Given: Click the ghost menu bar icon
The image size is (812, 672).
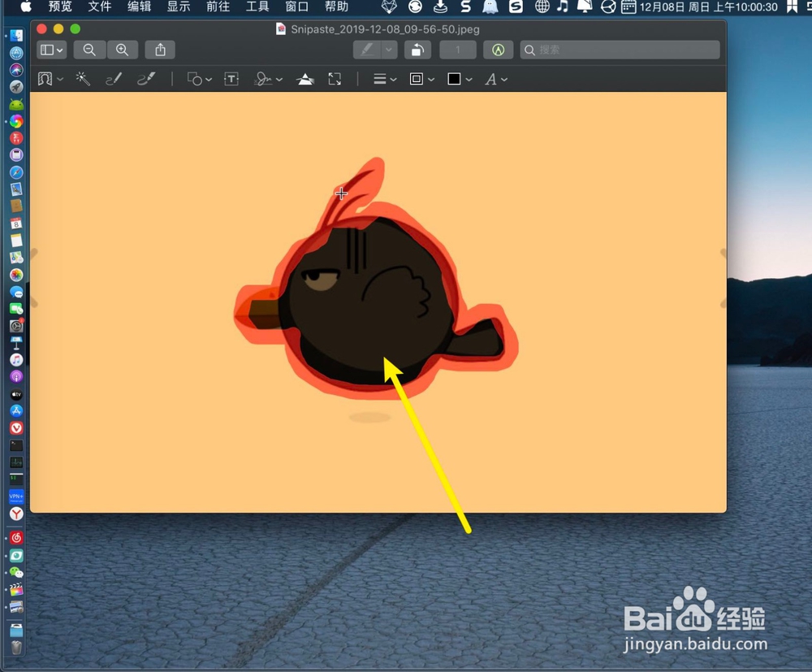Looking at the screenshot, I should click(x=490, y=7).
